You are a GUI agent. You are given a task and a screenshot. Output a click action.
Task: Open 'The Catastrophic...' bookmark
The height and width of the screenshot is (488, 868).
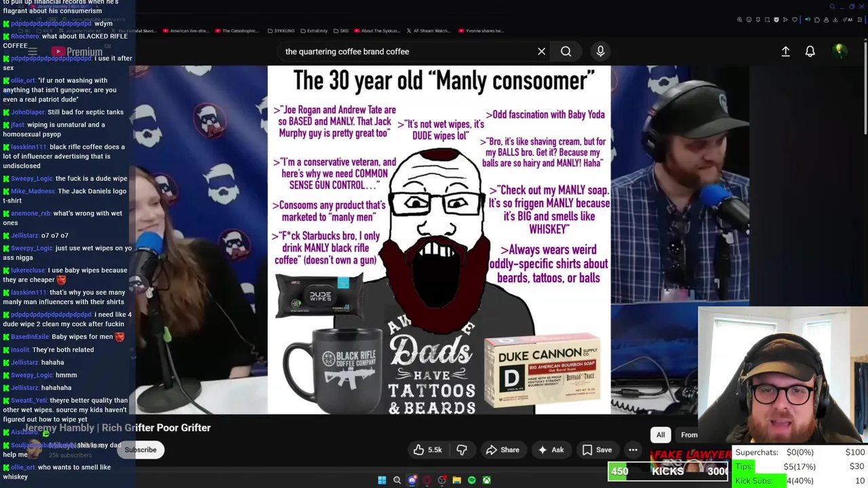click(237, 30)
